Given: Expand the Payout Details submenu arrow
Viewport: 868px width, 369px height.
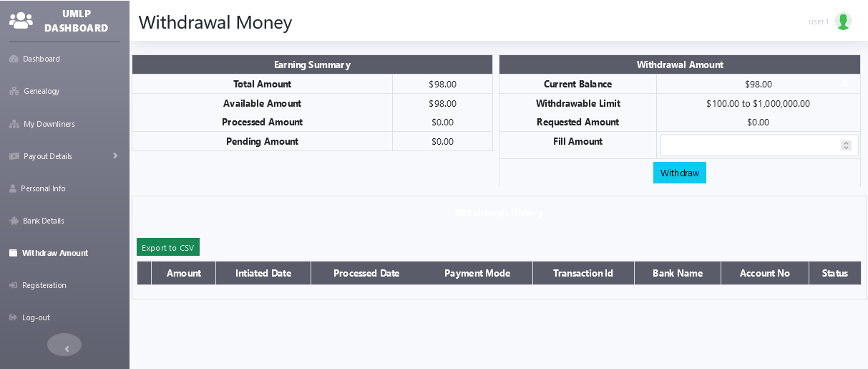Looking at the screenshot, I should [115, 155].
